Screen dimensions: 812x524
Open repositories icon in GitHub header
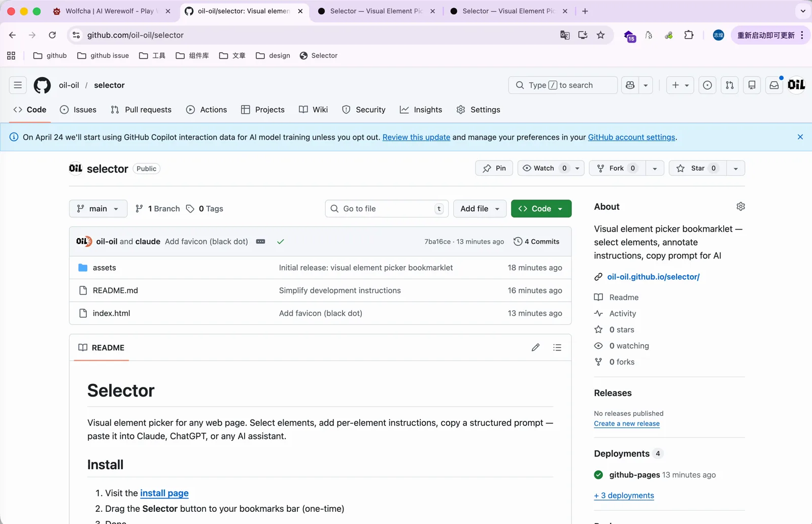752,85
